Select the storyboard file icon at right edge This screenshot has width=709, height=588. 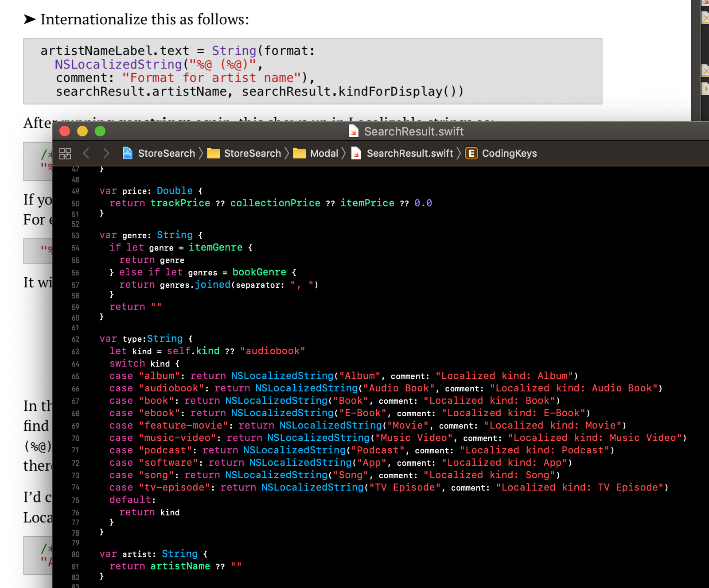pos(705,88)
